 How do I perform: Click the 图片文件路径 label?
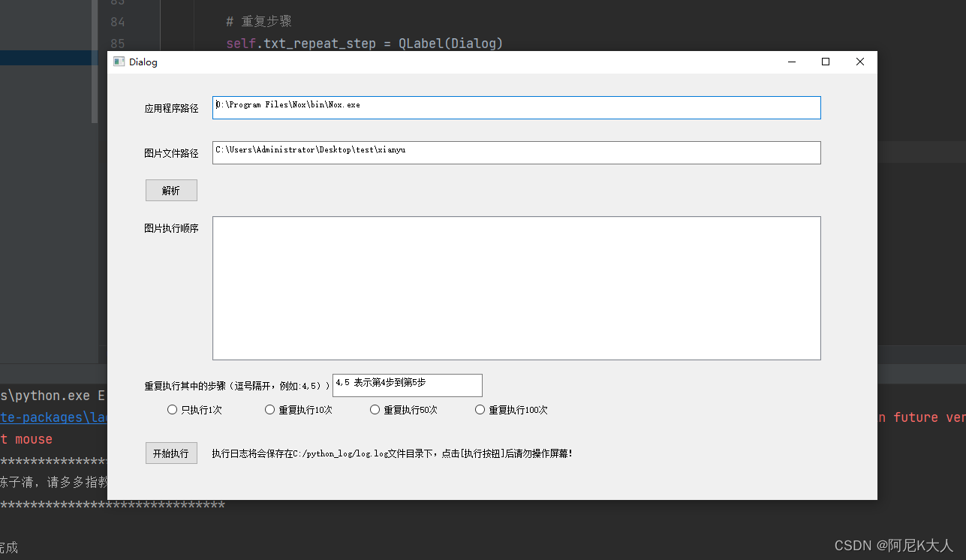click(171, 153)
